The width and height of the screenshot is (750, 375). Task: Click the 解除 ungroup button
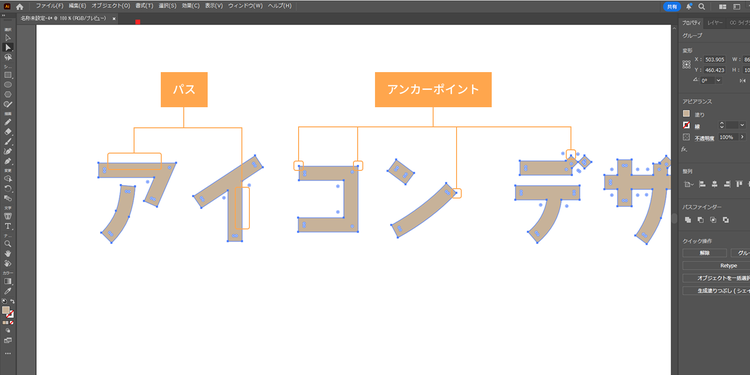pyautogui.click(x=704, y=253)
